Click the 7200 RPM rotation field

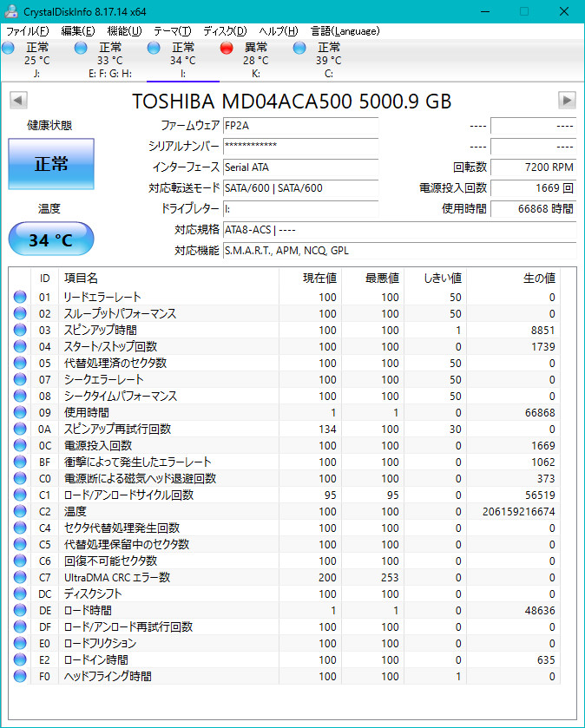pos(534,167)
